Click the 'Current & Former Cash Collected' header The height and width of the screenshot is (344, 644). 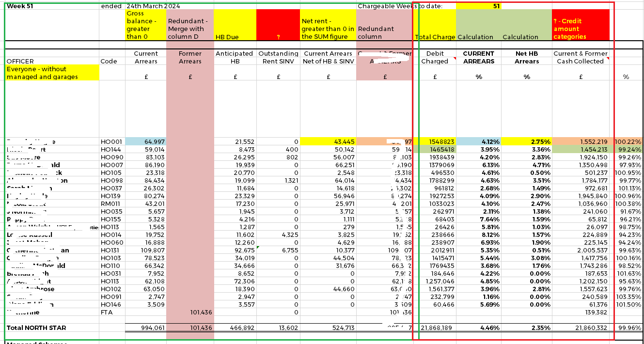tap(580, 57)
